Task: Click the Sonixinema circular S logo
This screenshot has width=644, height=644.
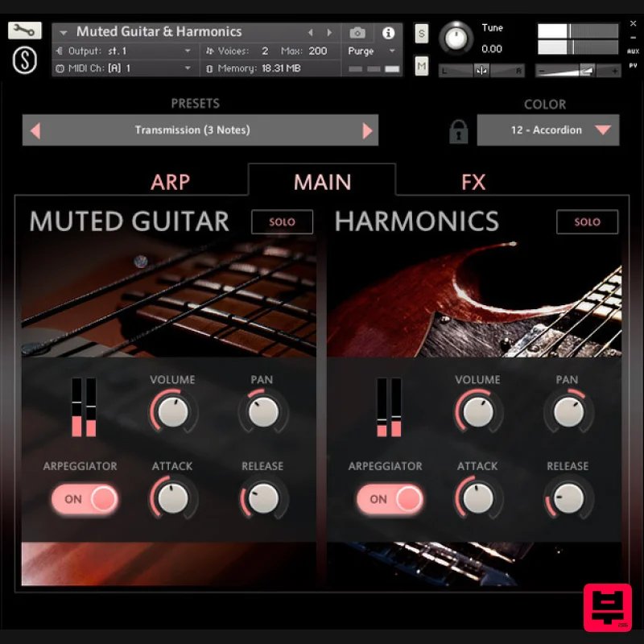Action: 24,60
